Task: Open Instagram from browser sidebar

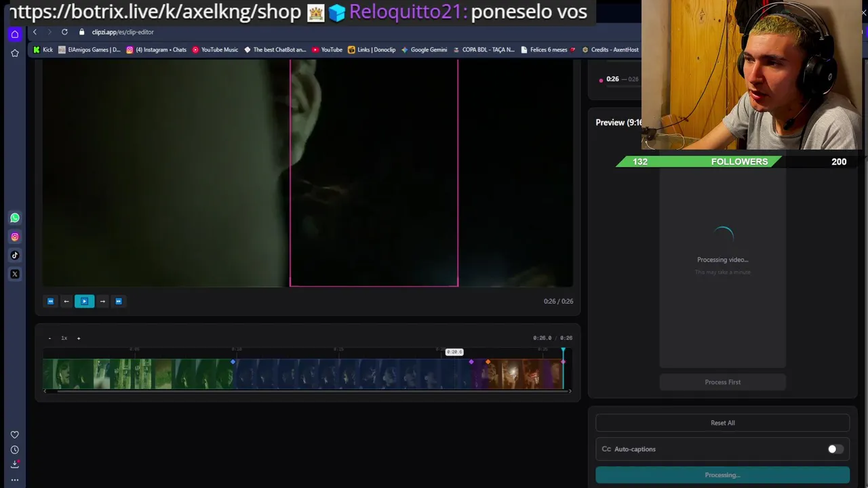Action: (x=14, y=237)
